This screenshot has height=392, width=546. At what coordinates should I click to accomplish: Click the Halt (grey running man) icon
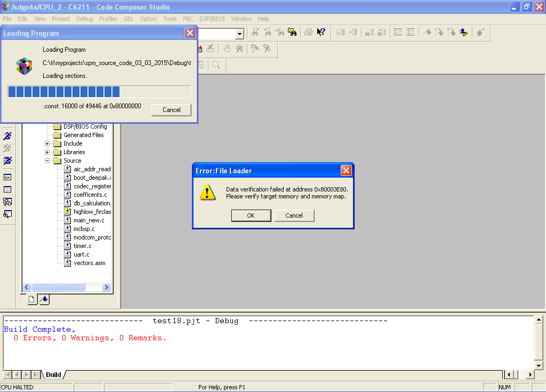point(7,148)
